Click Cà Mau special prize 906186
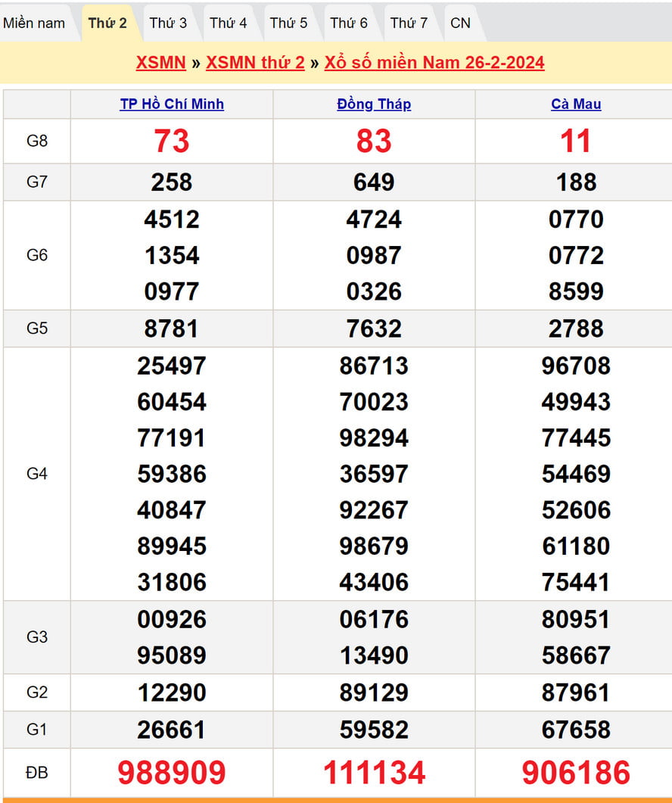The width and height of the screenshot is (672, 803). click(x=576, y=773)
